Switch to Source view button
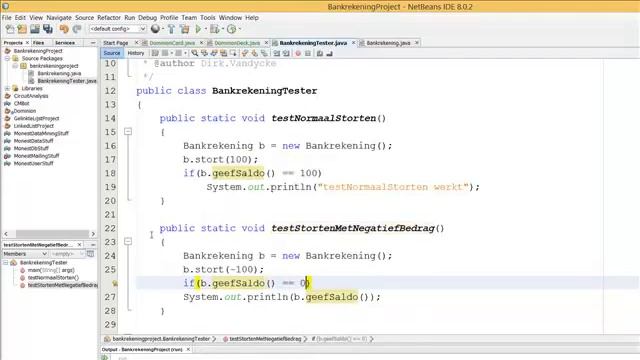The height and width of the screenshot is (360, 640). coord(111,53)
